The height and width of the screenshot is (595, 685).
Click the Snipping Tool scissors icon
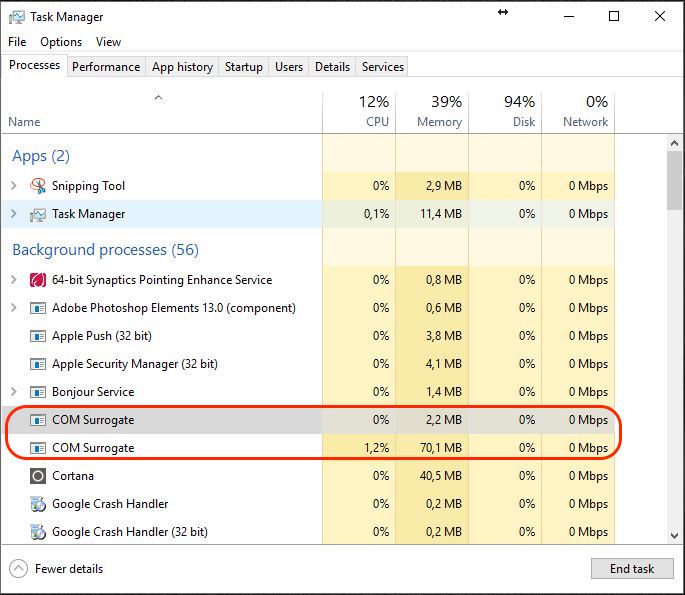[38, 186]
